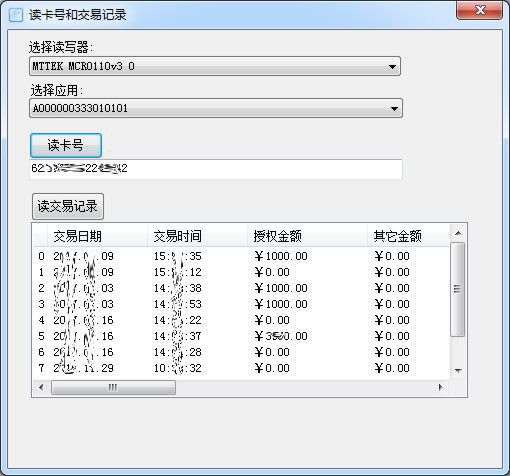This screenshot has width=510, height=476.
Task: Click the 读交易记录 button
Action: click(x=68, y=206)
